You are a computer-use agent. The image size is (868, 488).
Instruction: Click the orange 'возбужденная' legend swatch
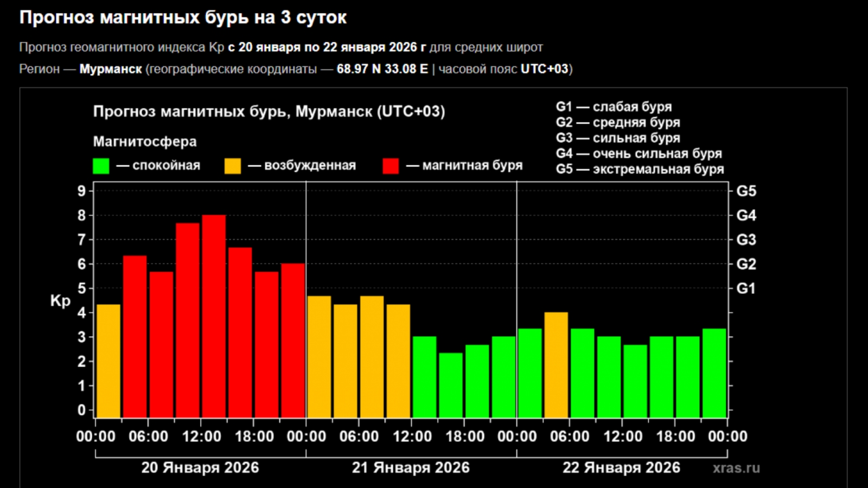click(233, 166)
